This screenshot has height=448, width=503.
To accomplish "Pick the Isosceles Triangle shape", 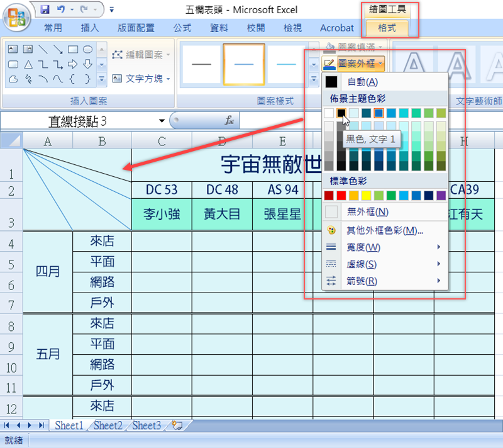I will 28,64.
